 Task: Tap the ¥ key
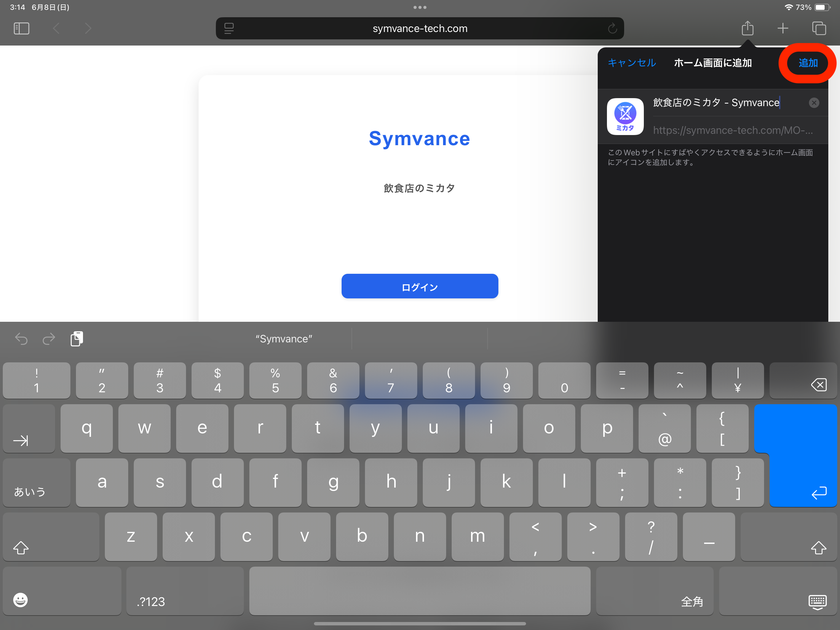click(x=738, y=380)
